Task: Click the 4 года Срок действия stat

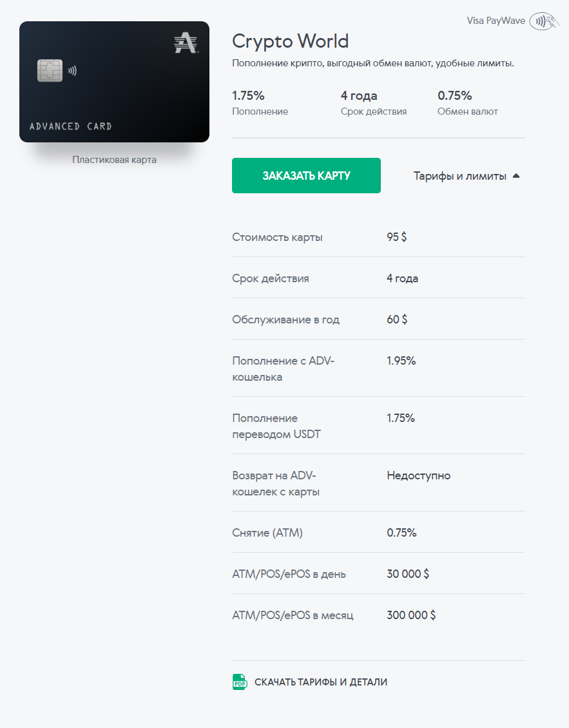Action: pyautogui.click(x=374, y=103)
